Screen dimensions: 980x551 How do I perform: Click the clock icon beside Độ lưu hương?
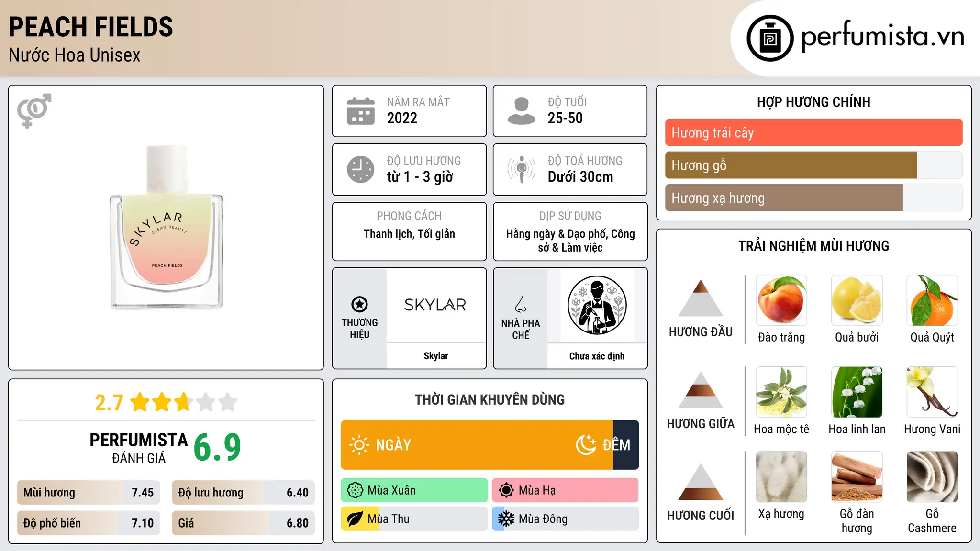coord(361,169)
